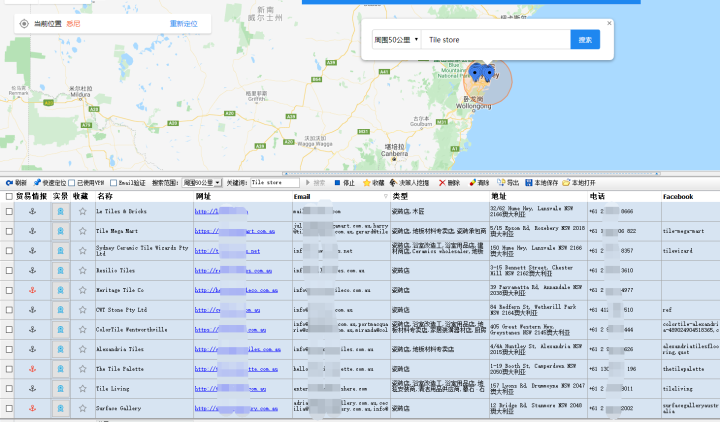The image size is (720, 422).
Task: Open the Email column filter arrow
Action: click(386, 197)
